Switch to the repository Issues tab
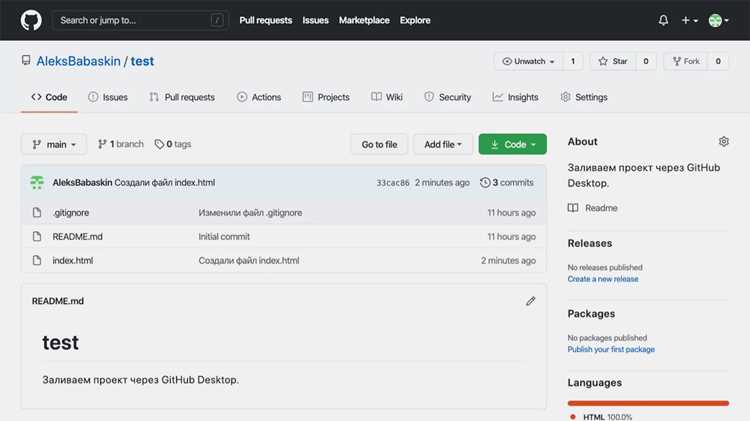750x421 pixels. click(108, 97)
